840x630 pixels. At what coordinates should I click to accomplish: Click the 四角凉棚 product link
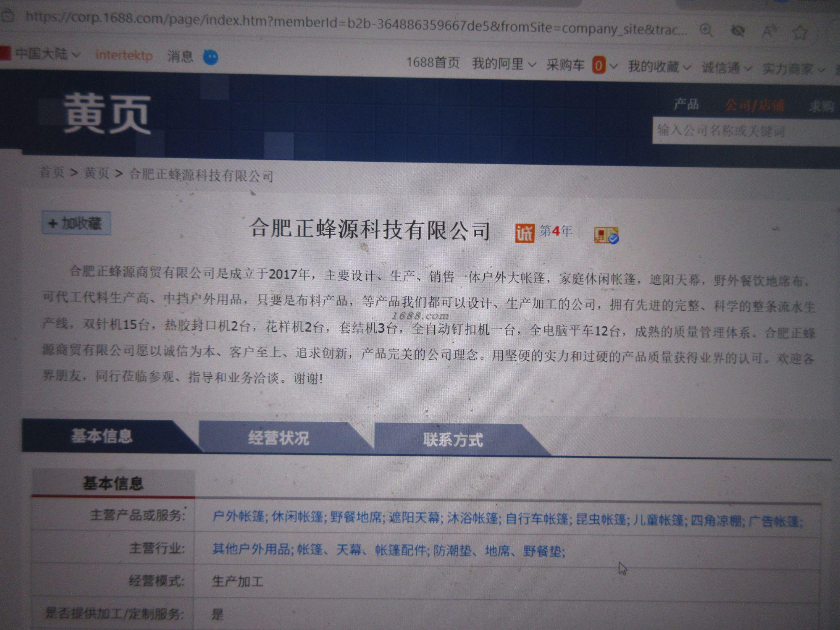click(x=717, y=521)
